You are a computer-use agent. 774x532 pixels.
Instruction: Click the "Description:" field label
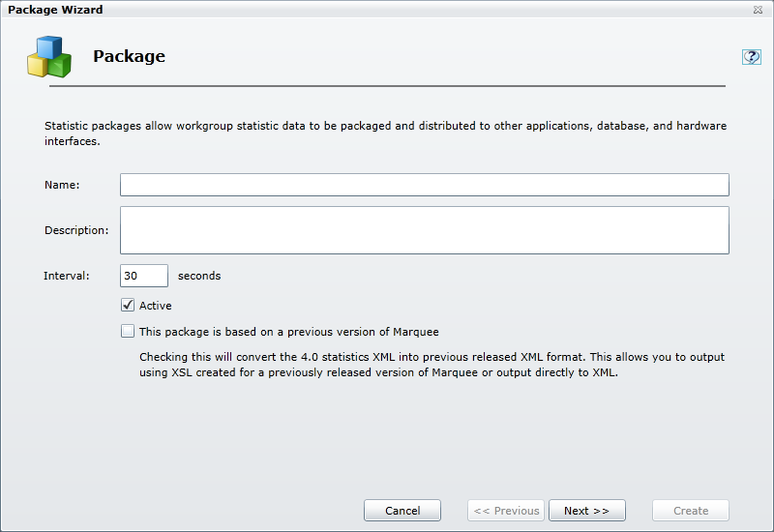click(x=76, y=230)
